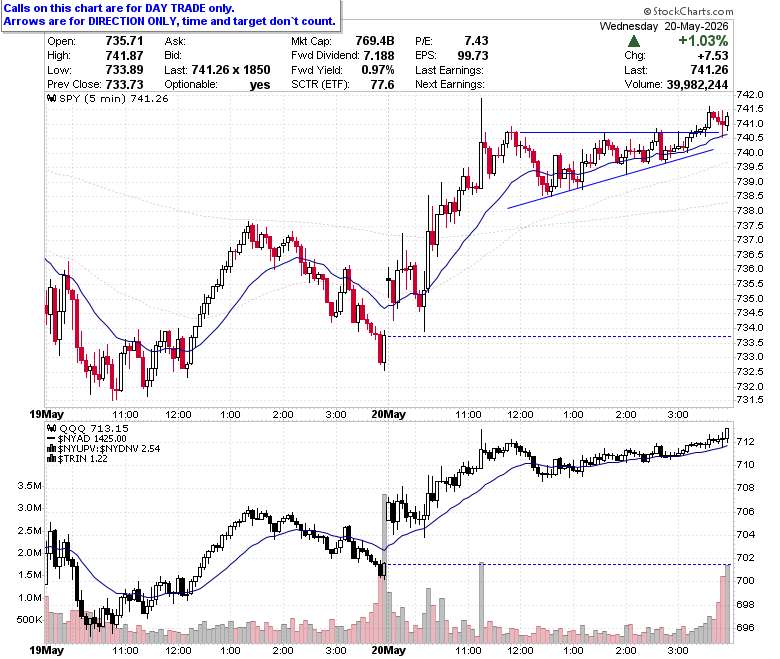The height and width of the screenshot is (659, 780).
Task: Click the QQQ candlestick icon in legend
Action: [x=52, y=428]
